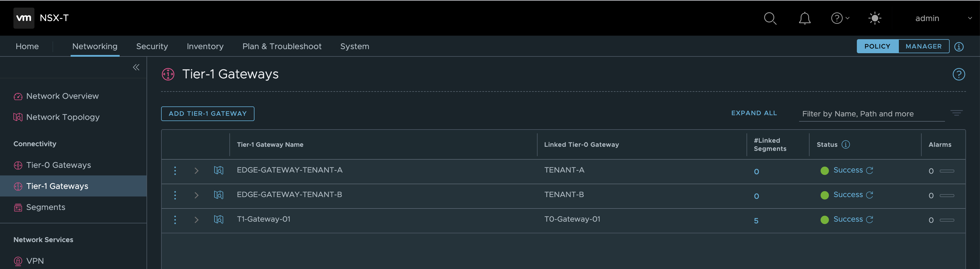Toggle the light/dark theme sun icon
The height and width of the screenshot is (269, 980).
click(875, 18)
